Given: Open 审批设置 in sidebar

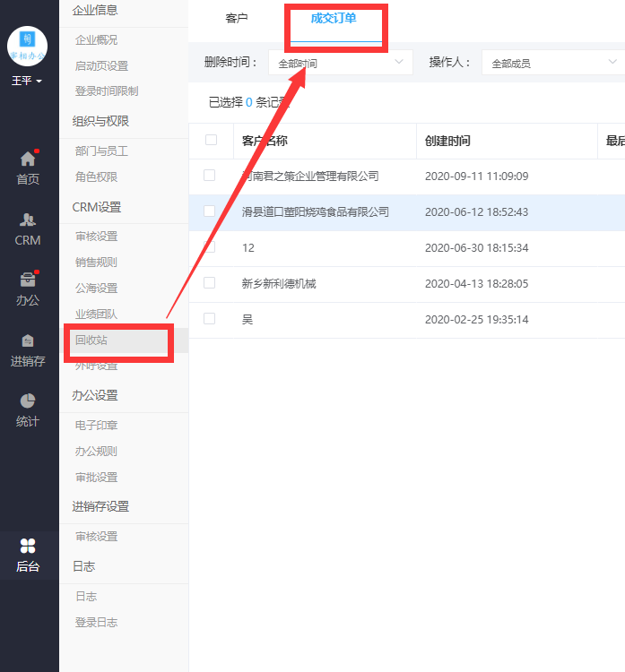Looking at the screenshot, I should (96, 477).
